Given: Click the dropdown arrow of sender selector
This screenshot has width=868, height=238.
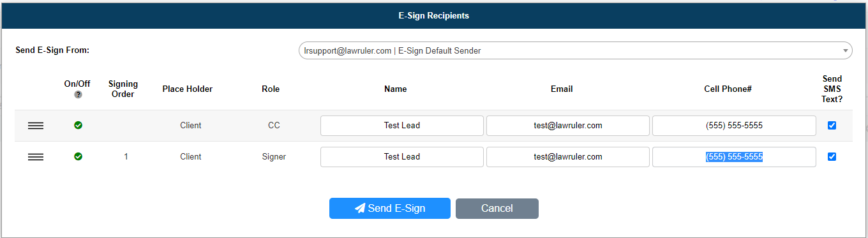Looking at the screenshot, I should (x=846, y=51).
